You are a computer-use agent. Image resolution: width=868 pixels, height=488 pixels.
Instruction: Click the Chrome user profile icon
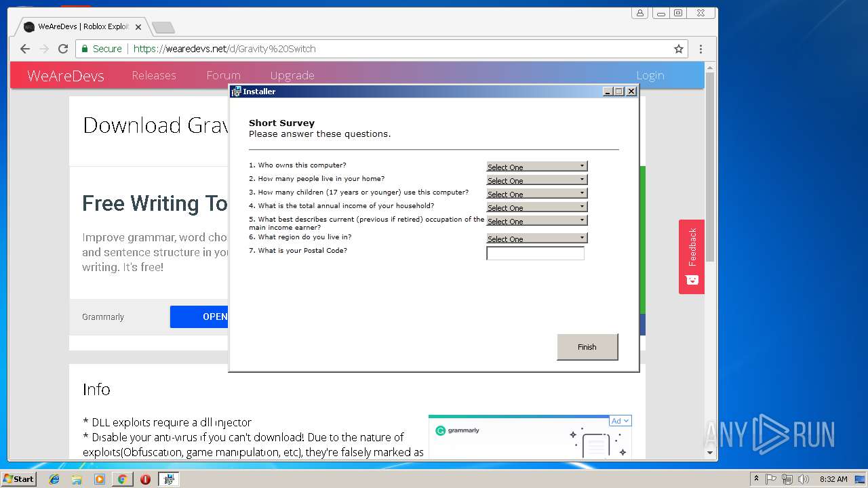(639, 13)
